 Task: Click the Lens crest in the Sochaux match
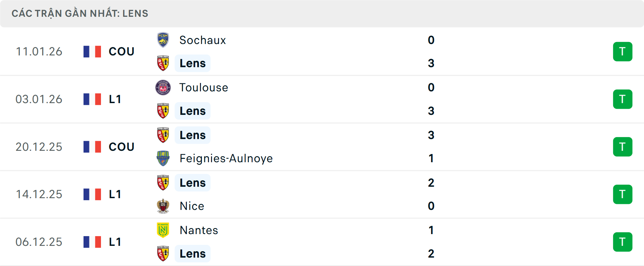[x=163, y=63]
